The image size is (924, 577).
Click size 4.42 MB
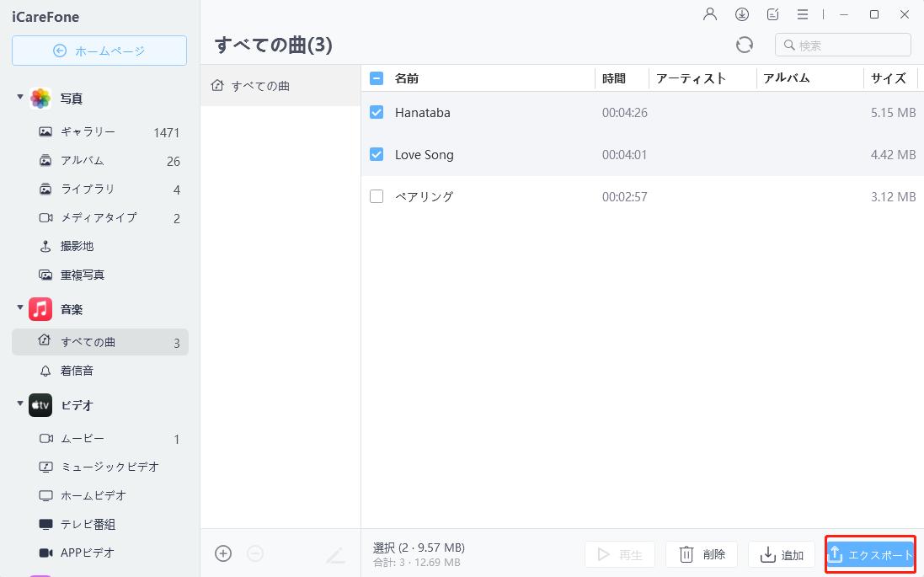point(894,155)
